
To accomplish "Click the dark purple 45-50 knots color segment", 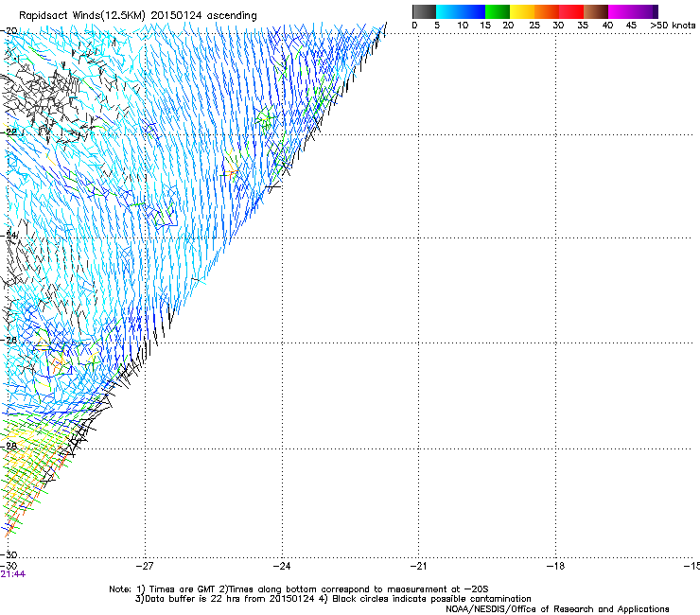I will (x=645, y=11).
